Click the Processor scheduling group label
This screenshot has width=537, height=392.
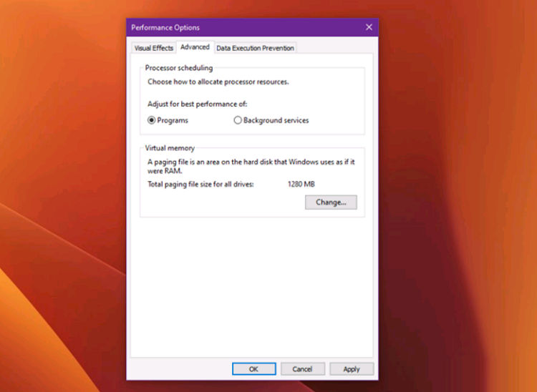179,68
